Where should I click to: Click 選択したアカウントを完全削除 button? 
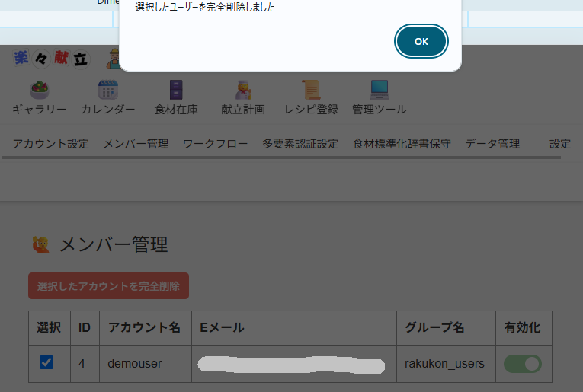tap(108, 286)
